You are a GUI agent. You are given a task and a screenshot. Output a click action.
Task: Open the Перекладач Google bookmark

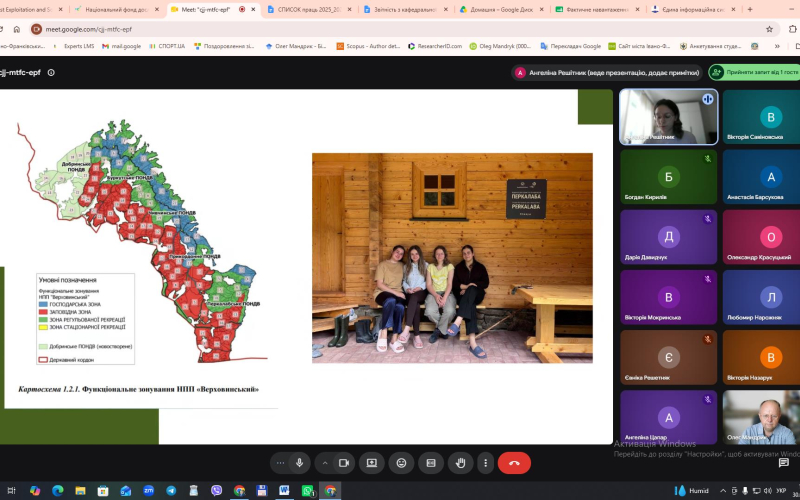pos(570,46)
